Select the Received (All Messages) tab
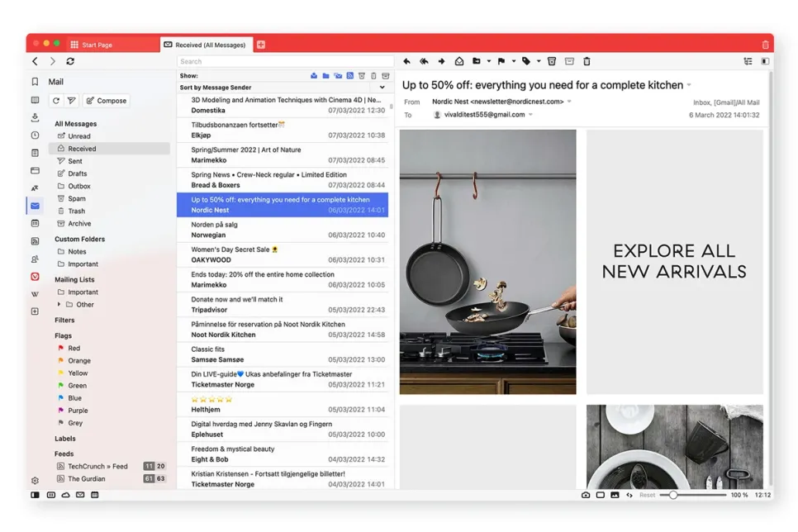Image resolution: width=798 pixels, height=532 pixels. pyautogui.click(x=206, y=45)
